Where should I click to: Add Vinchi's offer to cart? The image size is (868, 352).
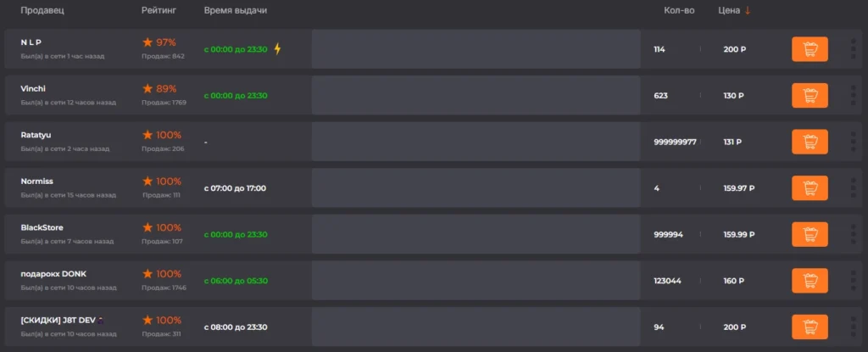810,95
